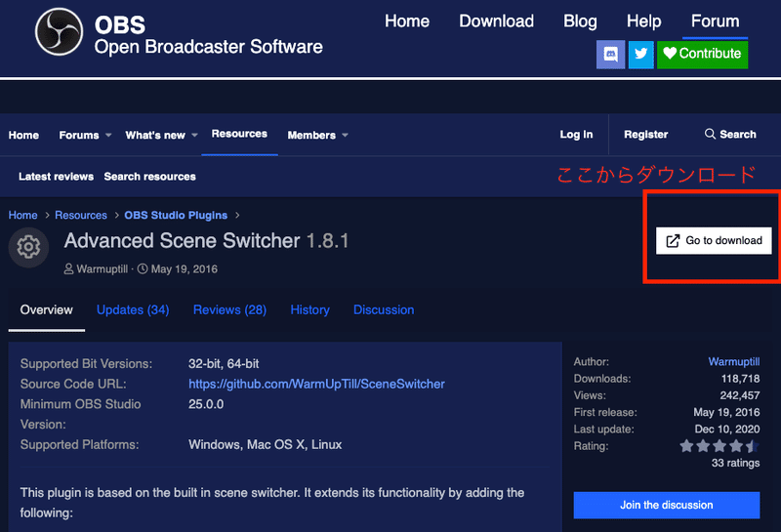This screenshot has height=532, width=781.
Task: Switch to the Discussion tab
Action: 384,309
